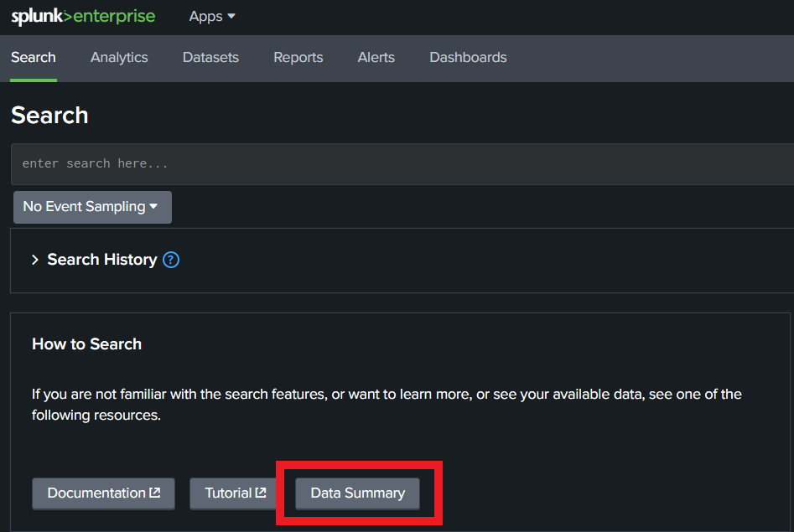Open the Apps dropdown menu
This screenshot has height=532, width=794.
pyautogui.click(x=212, y=16)
